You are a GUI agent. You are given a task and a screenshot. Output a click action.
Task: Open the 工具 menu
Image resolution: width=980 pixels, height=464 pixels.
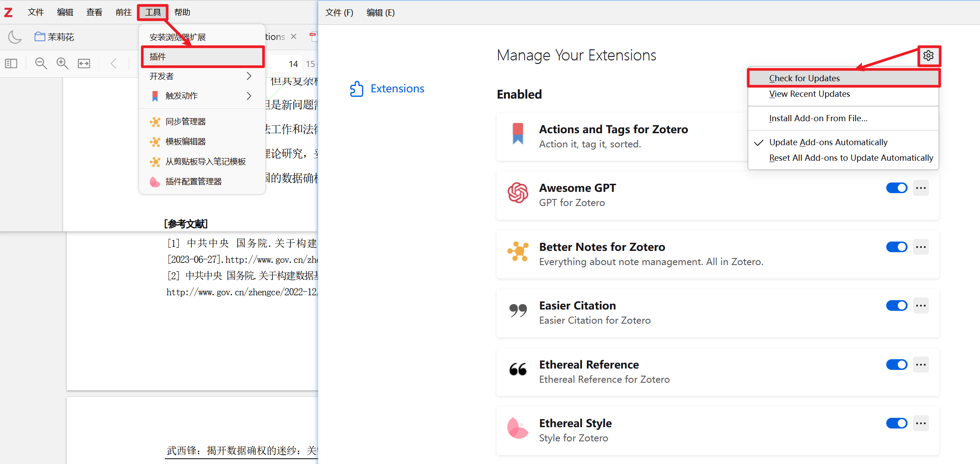point(153,12)
